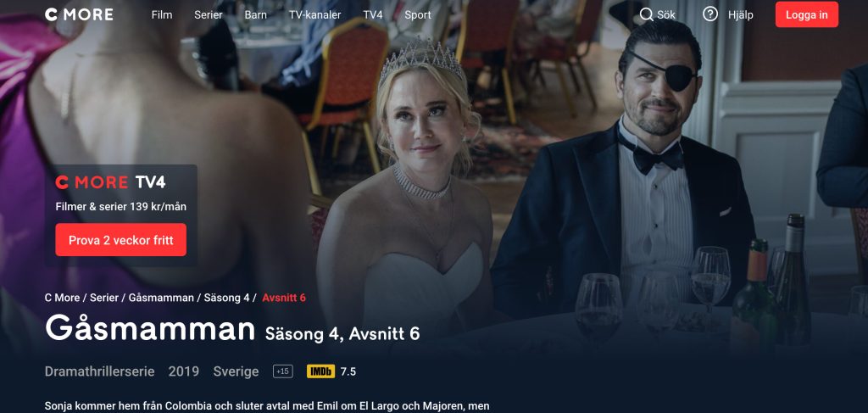
Task: Click the IMDb rating badge
Action: [x=321, y=371]
